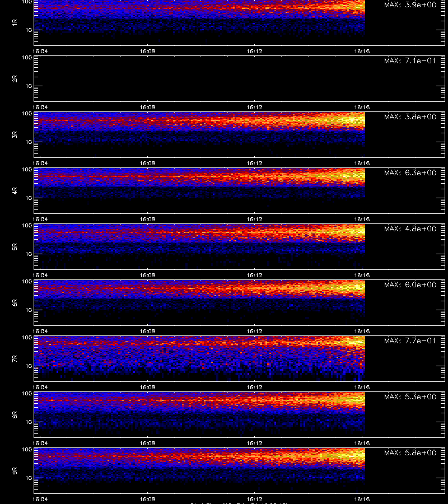
Task: Click the 10 y-axis label of panel 9R
Action: pyautogui.click(x=29, y=478)
